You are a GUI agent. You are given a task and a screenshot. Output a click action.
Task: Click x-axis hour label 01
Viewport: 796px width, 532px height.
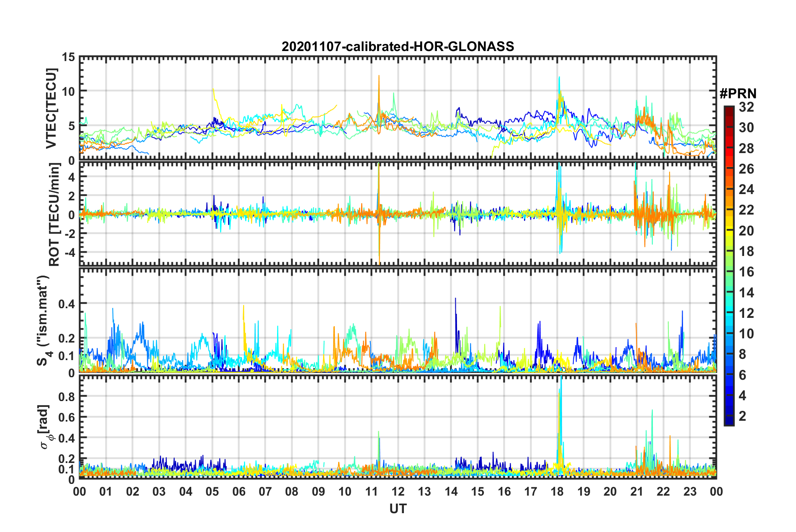[106, 491]
